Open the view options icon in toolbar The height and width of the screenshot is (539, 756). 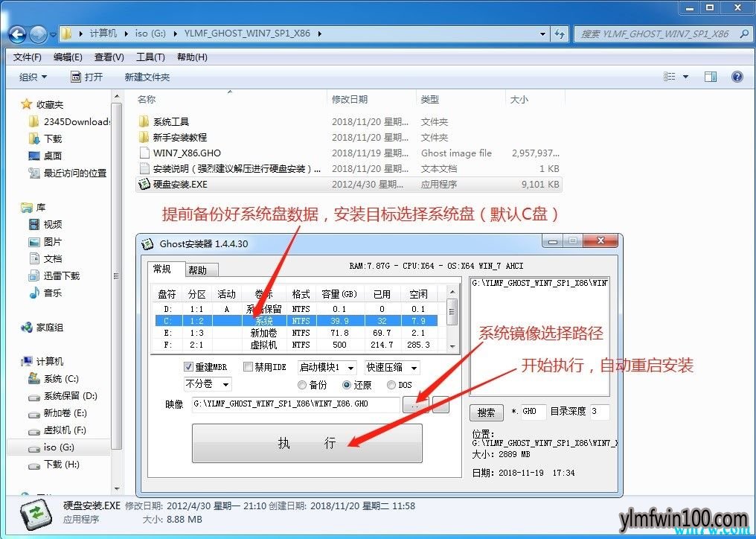[669, 77]
